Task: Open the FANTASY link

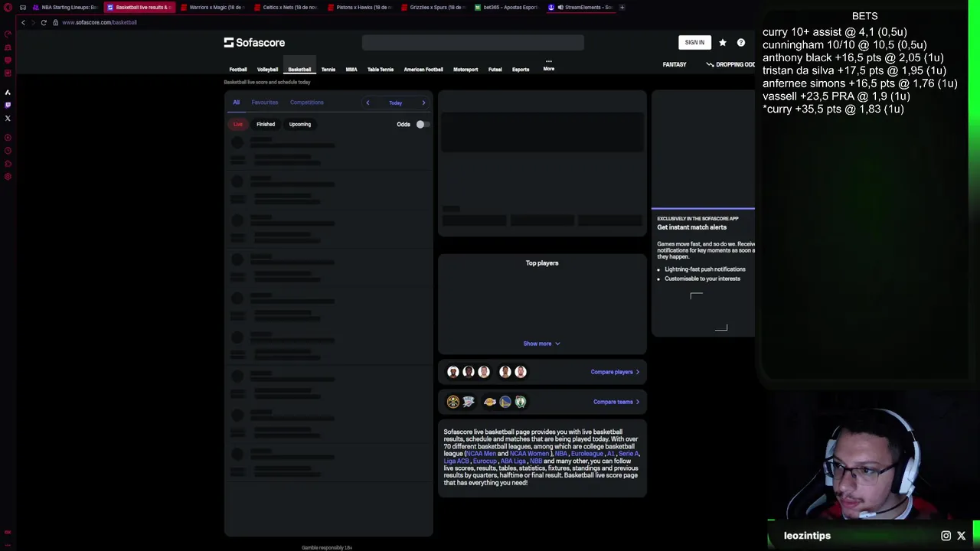Action: [675, 65]
